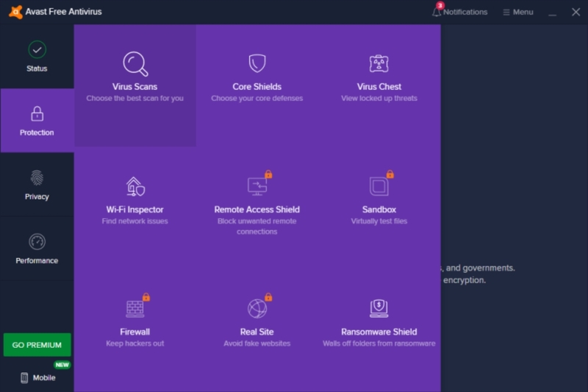
Task: Click the Sandbox premium lock badge
Action: [x=390, y=174]
